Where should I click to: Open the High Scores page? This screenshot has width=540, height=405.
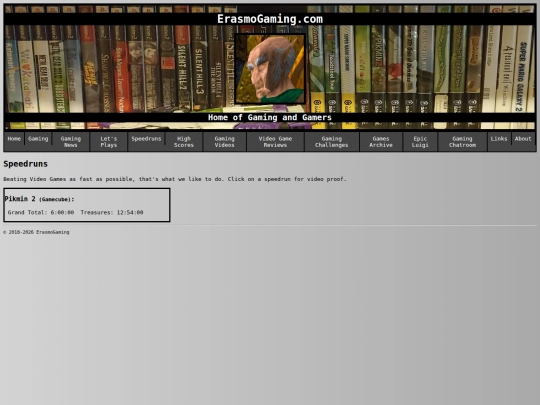tap(184, 142)
